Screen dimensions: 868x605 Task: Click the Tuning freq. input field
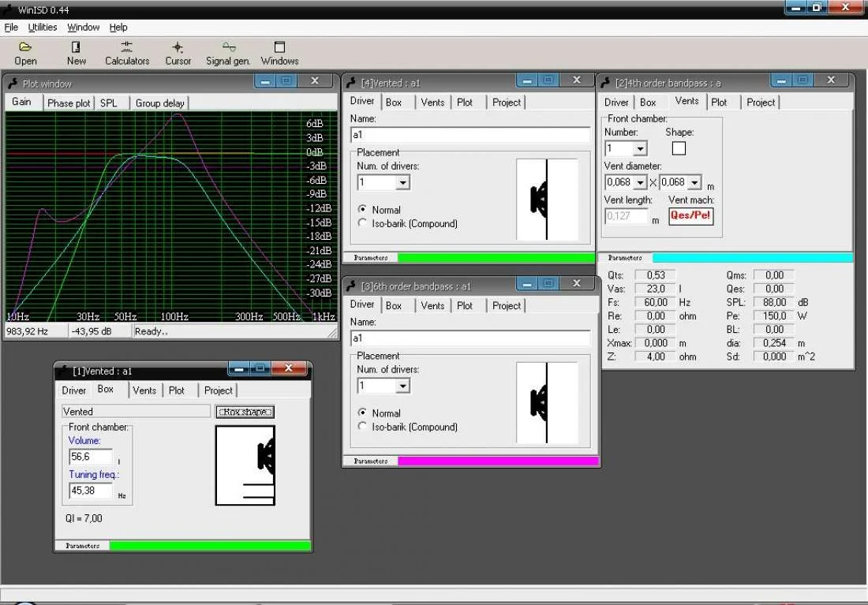click(91, 491)
